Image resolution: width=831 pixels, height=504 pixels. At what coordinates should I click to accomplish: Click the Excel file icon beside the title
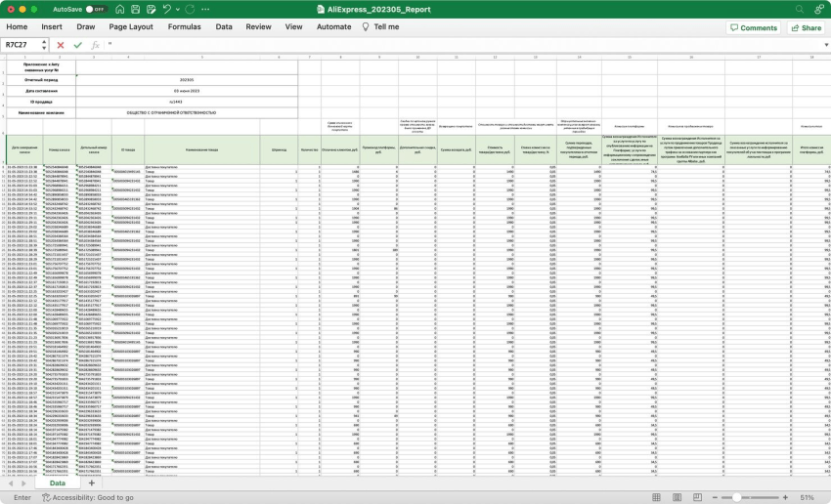pos(320,9)
